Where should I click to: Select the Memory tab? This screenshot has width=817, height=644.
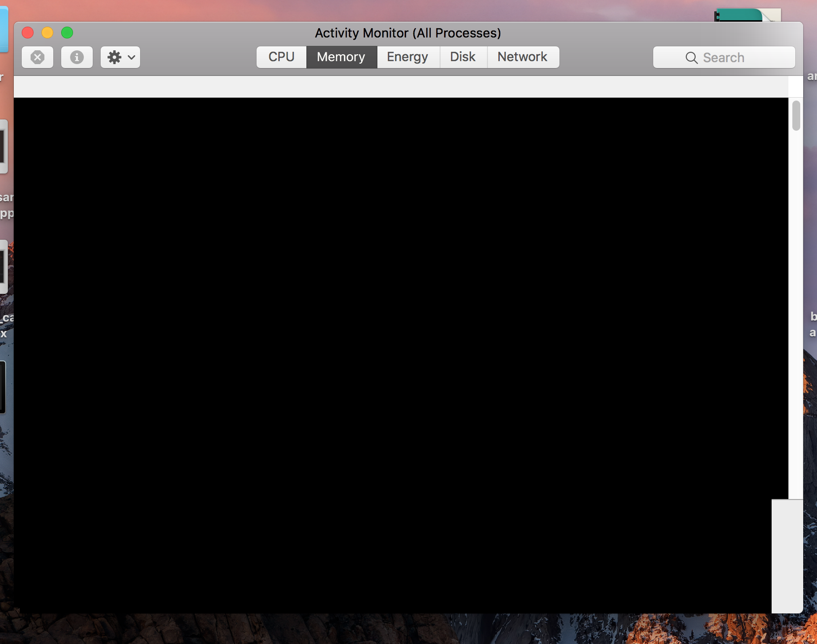pos(341,57)
